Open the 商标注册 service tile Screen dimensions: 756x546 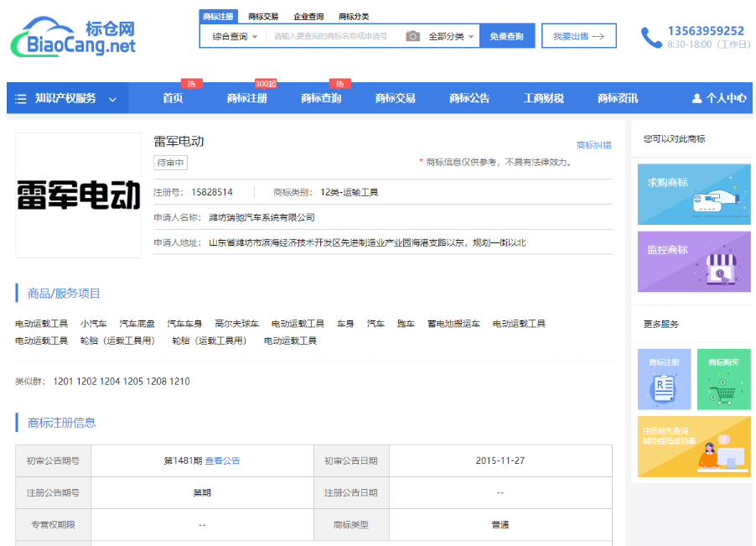[x=664, y=379]
